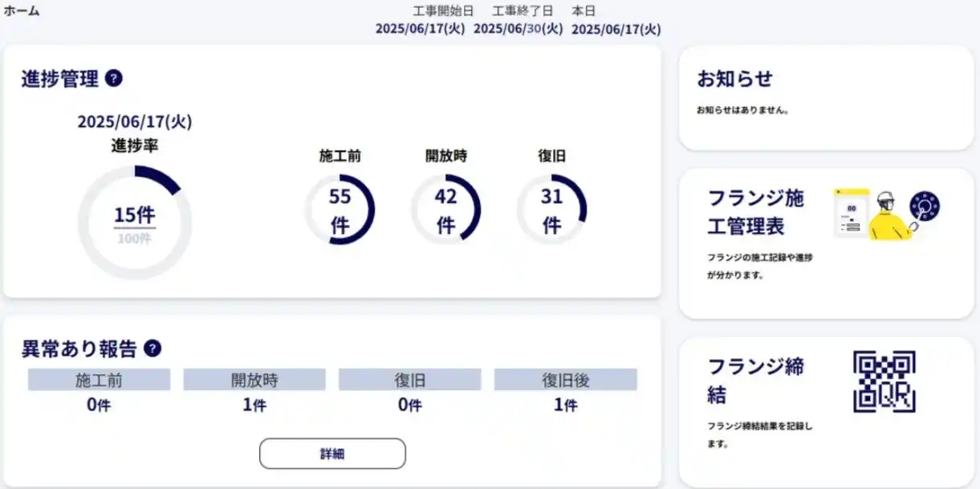
Task: Click the 施工前 anomaly report header
Action: coord(99,380)
